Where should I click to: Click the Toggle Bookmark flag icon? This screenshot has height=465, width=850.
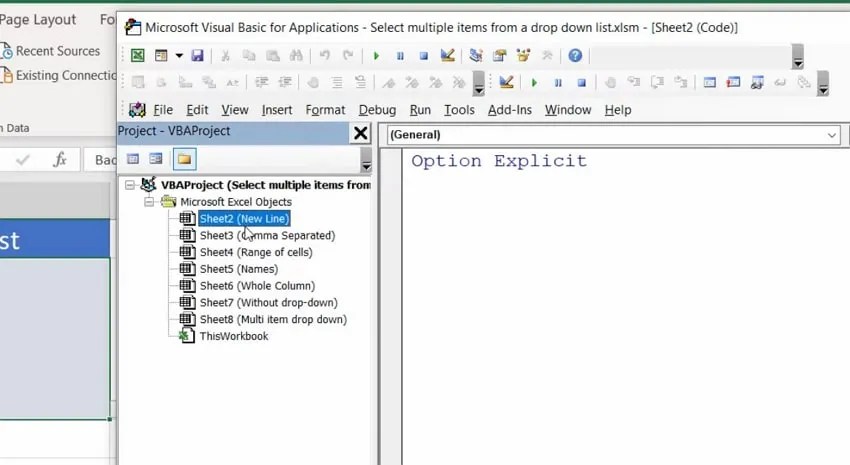(x=389, y=82)
